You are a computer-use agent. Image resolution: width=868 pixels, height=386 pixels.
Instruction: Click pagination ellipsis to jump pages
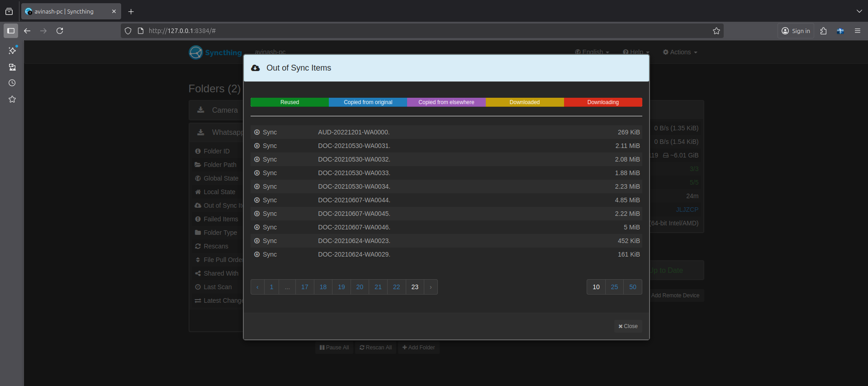pos(287,287)
